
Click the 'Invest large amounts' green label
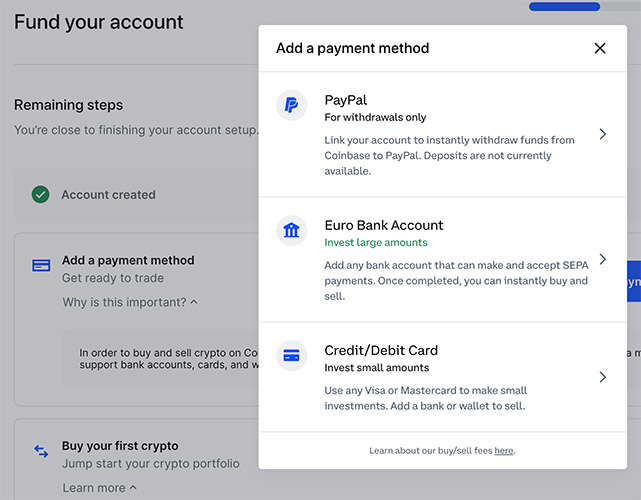[x=376, y=242]
